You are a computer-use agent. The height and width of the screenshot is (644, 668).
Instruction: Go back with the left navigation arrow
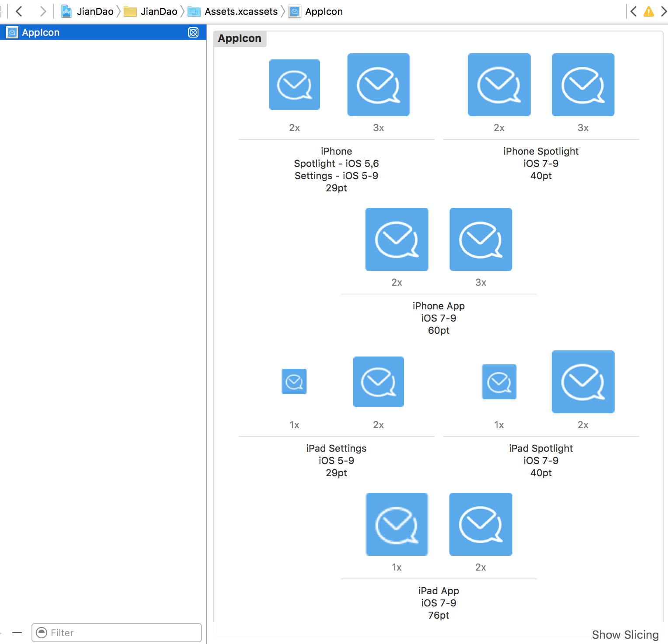19,11
